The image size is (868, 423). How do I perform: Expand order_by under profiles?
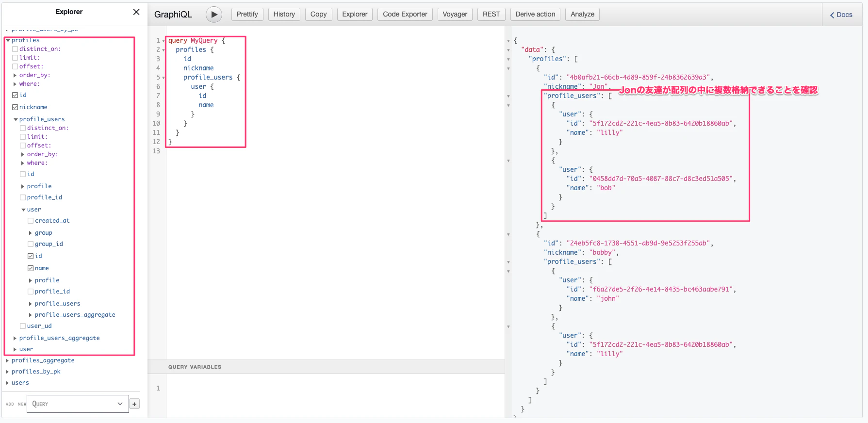click(x=15, y=75)
